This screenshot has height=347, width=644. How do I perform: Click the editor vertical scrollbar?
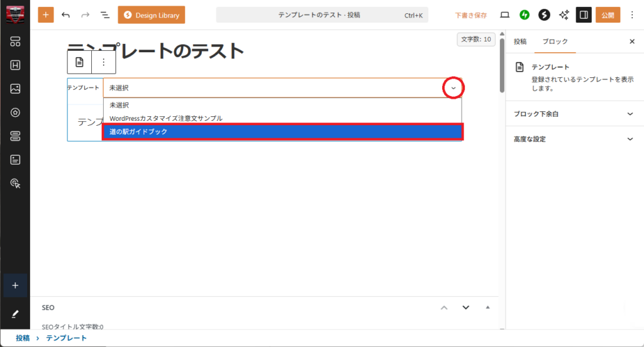(502, 66)
